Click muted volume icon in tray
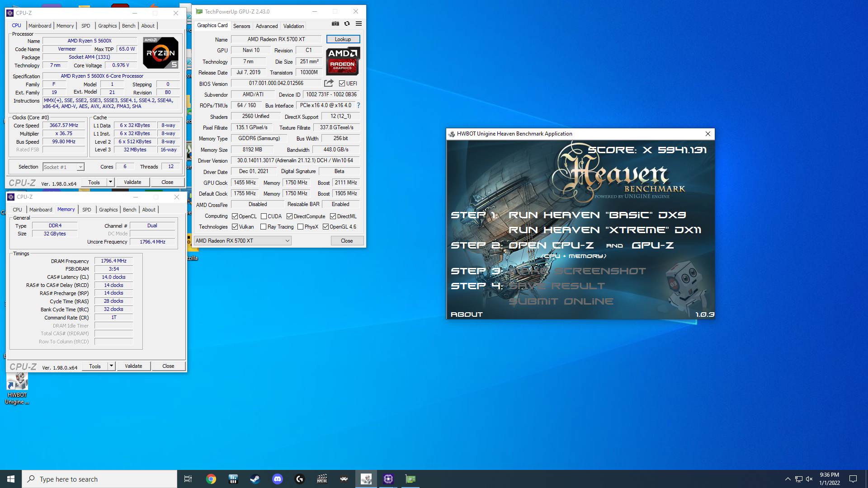 point(810,479)
